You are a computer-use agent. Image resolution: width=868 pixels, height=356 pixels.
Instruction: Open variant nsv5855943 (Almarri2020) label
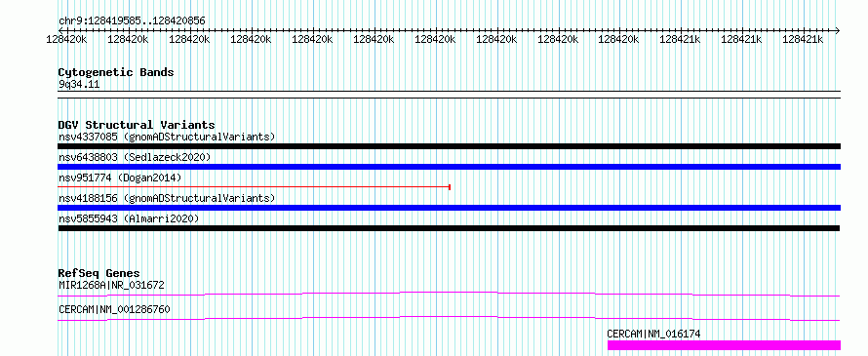click(129, 218)
